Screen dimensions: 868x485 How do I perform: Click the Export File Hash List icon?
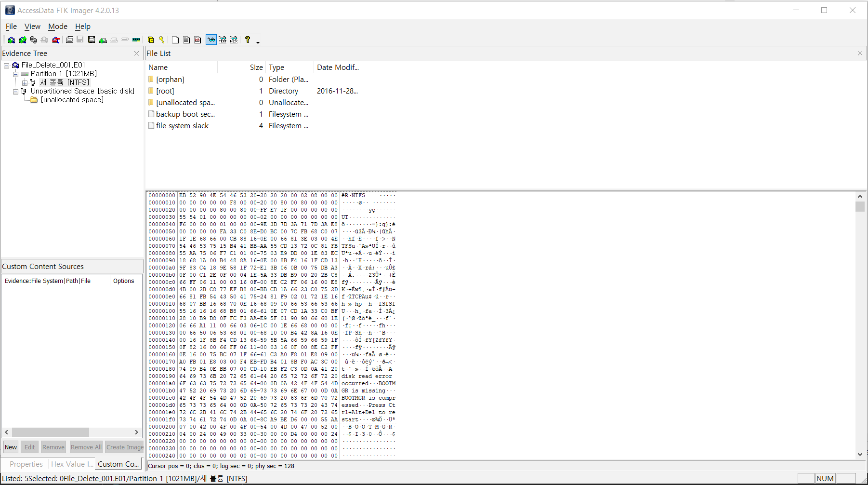(186, 40)
